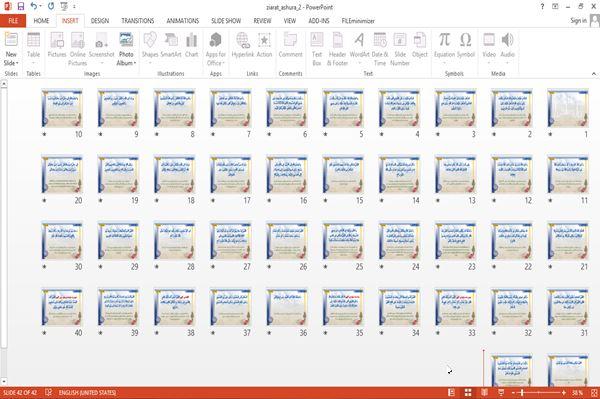
Task: Select slide 1 thumbnail
Action: (568, 108)
